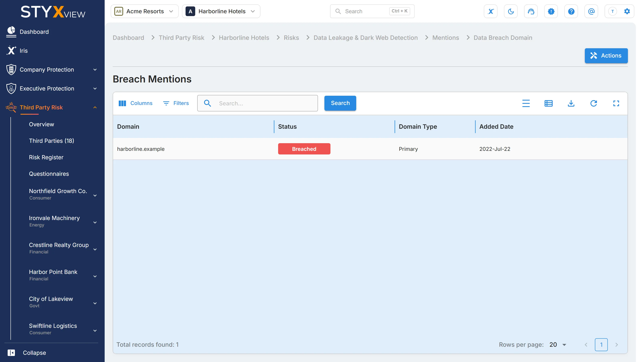The height and width of the screenshot is (362, 644).
Task: Click the Columns grid icon
Action: [122, 103]
